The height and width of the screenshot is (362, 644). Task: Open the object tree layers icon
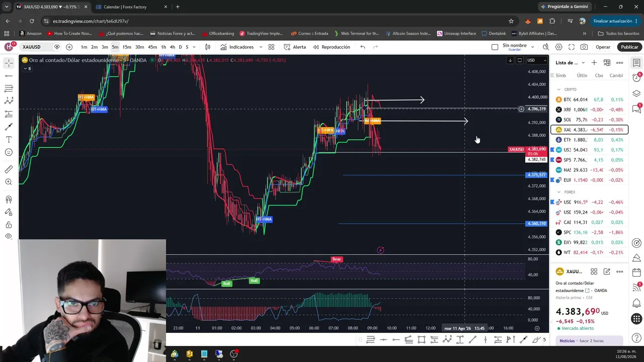636,94
